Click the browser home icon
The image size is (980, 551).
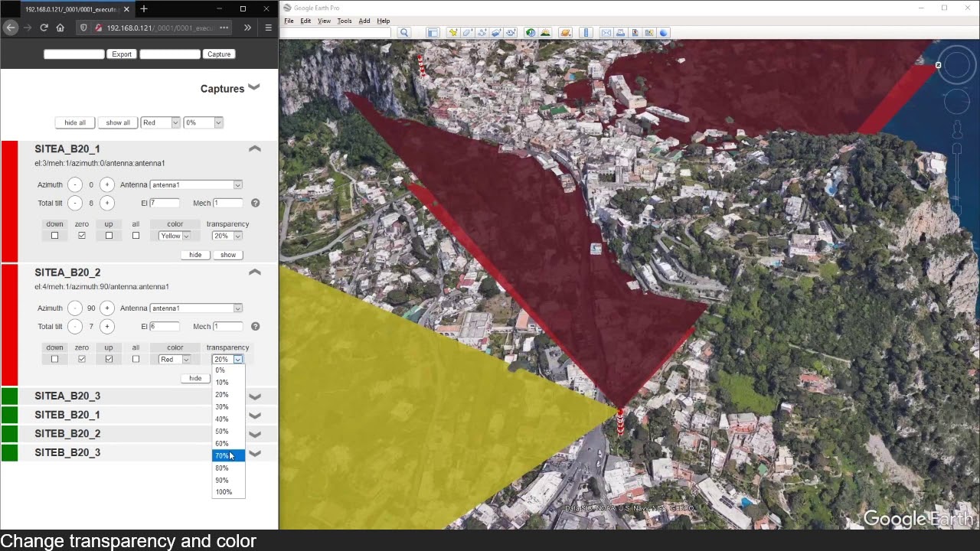point(60,28)
